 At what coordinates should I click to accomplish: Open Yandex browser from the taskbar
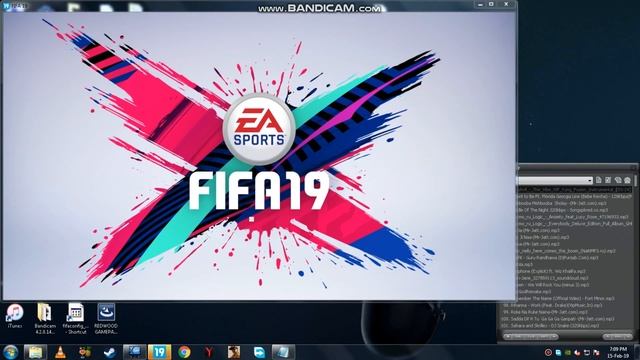pyautogui.click(x=209, y=352)
